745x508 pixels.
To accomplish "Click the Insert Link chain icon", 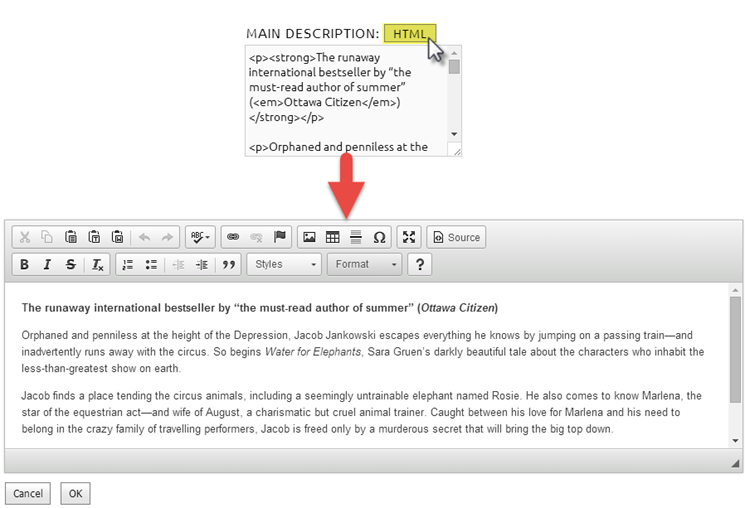I will pos(233,237).
